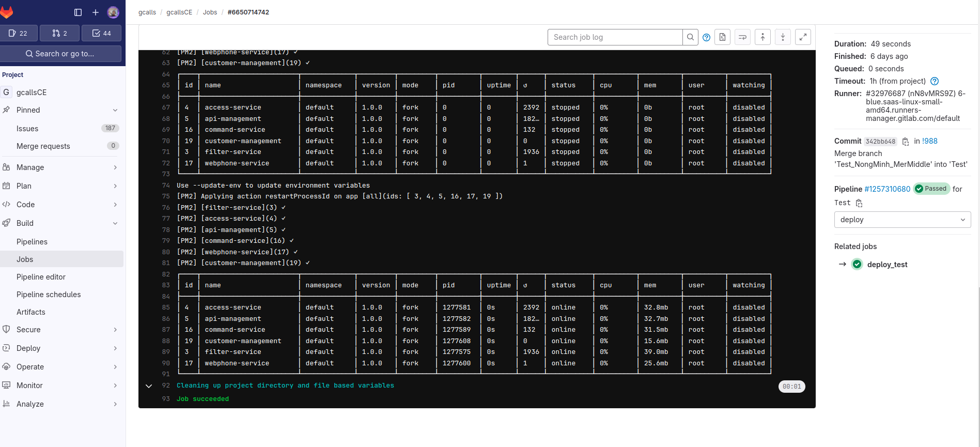The height and width of the screenshot is (447, 980).
Task: Open the create new plus menu
Action: 95,12
